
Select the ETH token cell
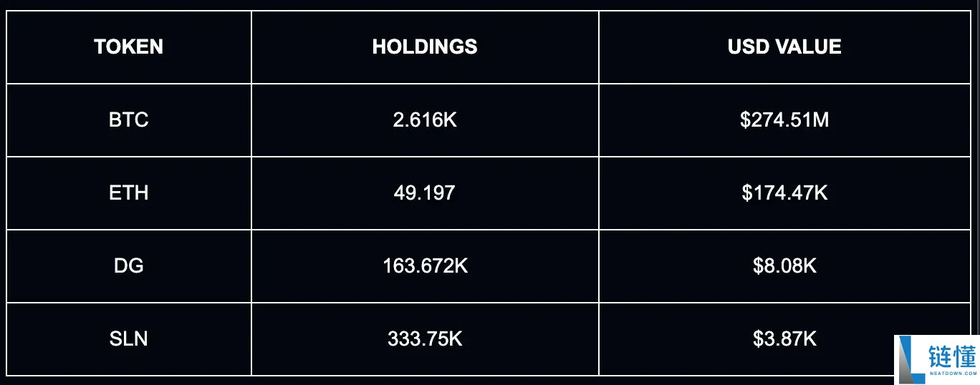coord(129,193)
